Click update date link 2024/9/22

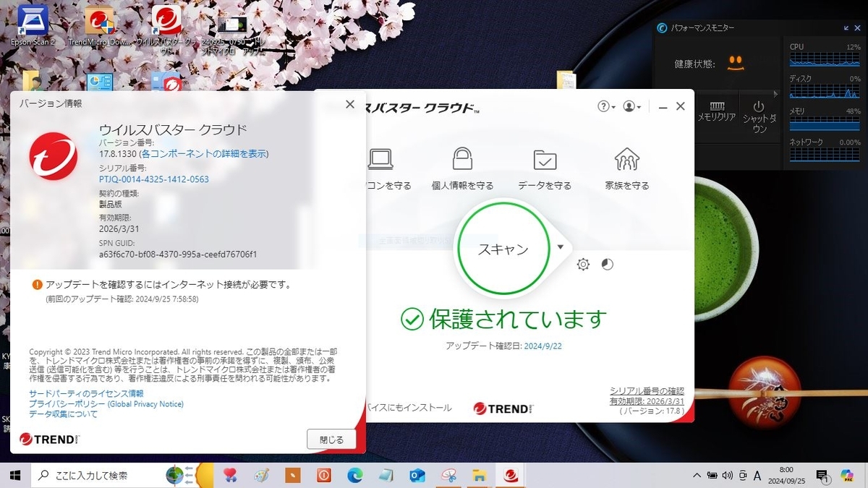543,346
